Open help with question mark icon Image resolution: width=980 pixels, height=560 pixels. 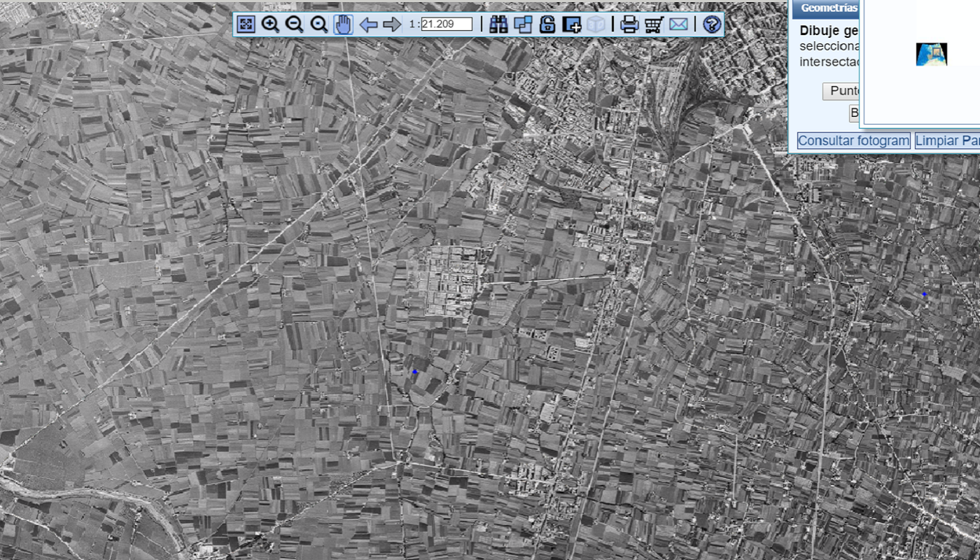pos(712,24)
